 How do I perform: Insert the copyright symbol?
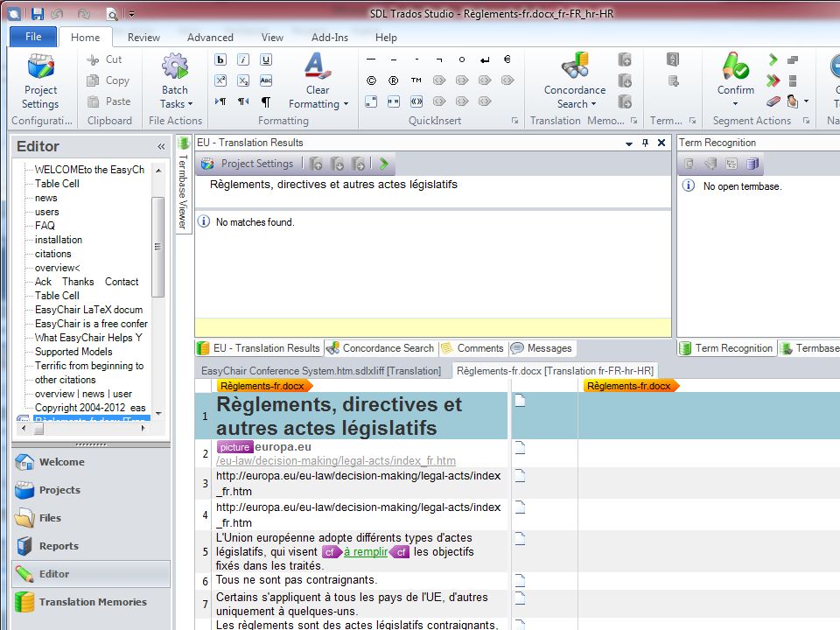tap(371, 80)
